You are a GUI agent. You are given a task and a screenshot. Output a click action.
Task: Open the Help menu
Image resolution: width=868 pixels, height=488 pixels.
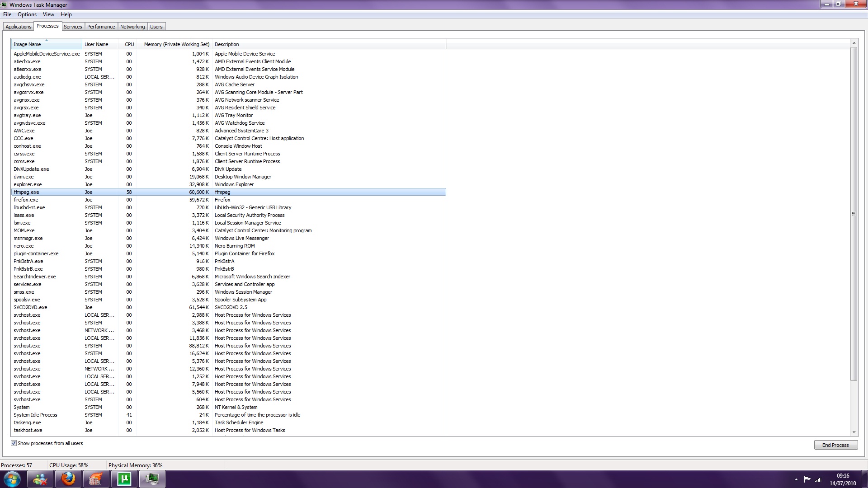tap(66, 14)
